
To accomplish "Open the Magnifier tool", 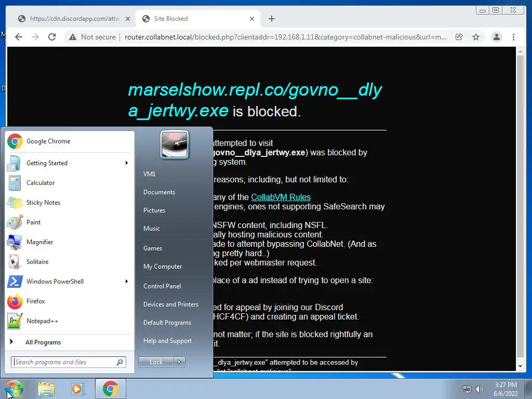I will pyautogui.click(x=70, y=242).
